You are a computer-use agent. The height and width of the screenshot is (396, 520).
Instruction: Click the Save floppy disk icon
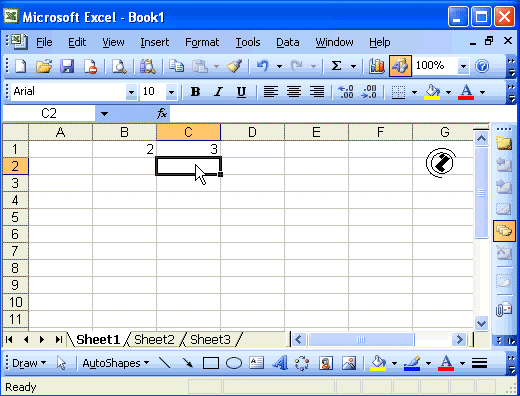pyautogui.click(x=67, y=66)
